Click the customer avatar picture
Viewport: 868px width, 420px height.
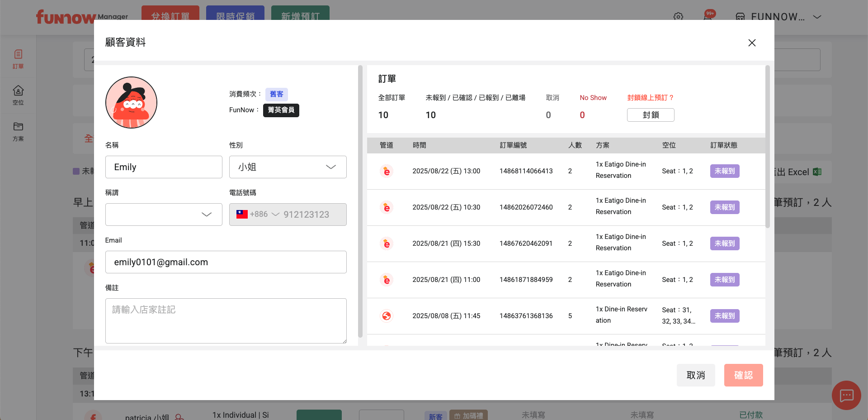(131, 102)
